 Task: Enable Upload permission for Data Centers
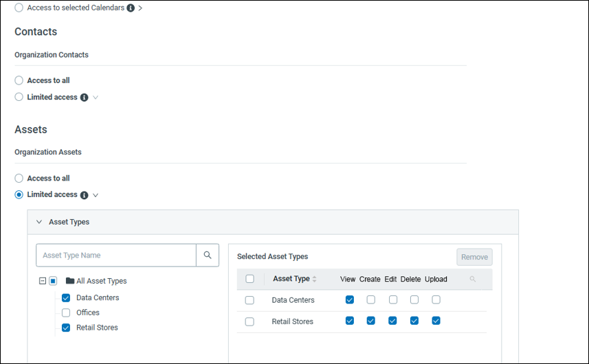click(436, 299)
